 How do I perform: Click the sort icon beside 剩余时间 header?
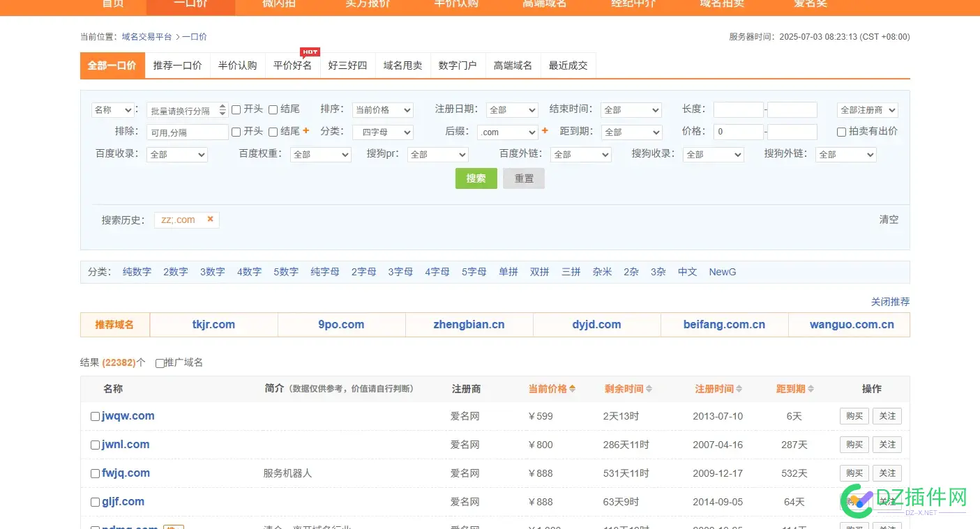[x=649, y=389]
